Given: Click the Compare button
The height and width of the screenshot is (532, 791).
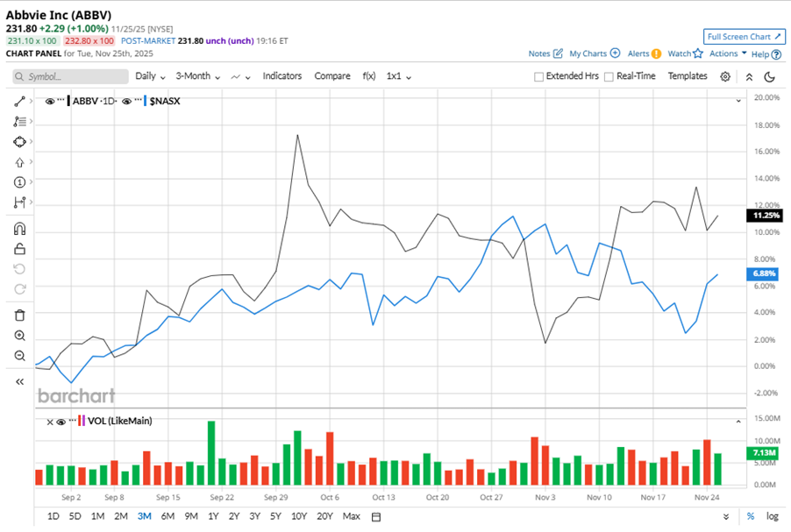Looking at the screenshot, I should pyautogui.click(x=332, y=76).
